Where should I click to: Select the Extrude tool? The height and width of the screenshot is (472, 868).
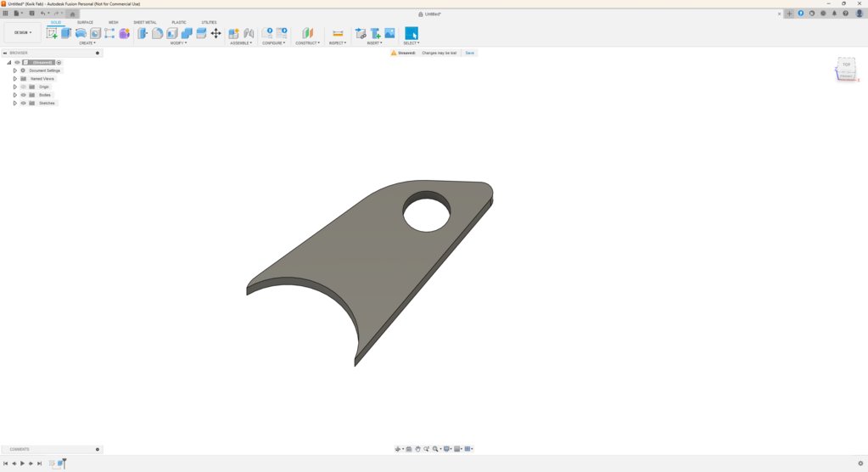click(x=66, y=33)
